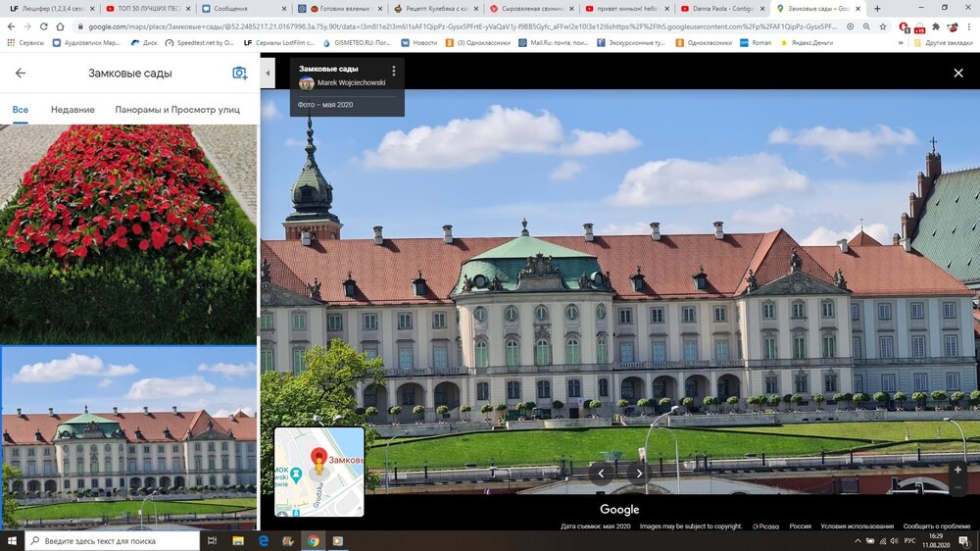Zoom in with the plus button
The image size is (980, 551).
pos(957,471)
